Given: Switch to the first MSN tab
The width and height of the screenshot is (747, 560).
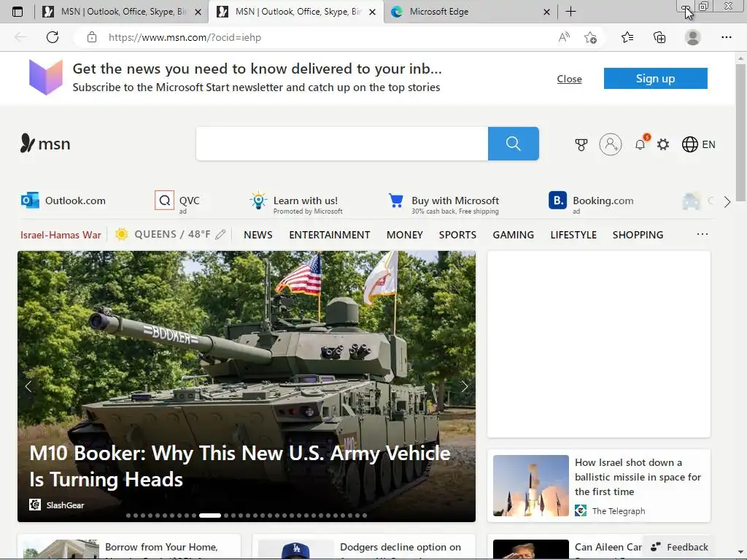Looking at the screenshot, I should (x=122, y=12).
